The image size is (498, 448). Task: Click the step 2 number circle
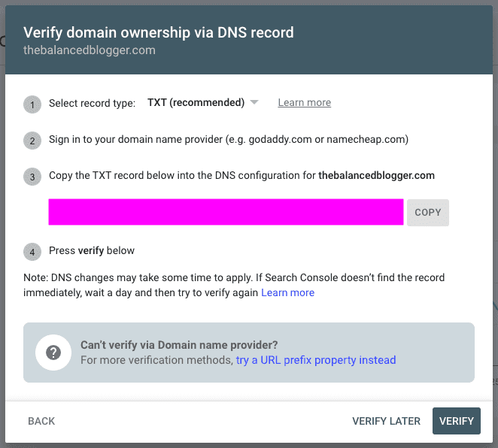pos(32,141)
